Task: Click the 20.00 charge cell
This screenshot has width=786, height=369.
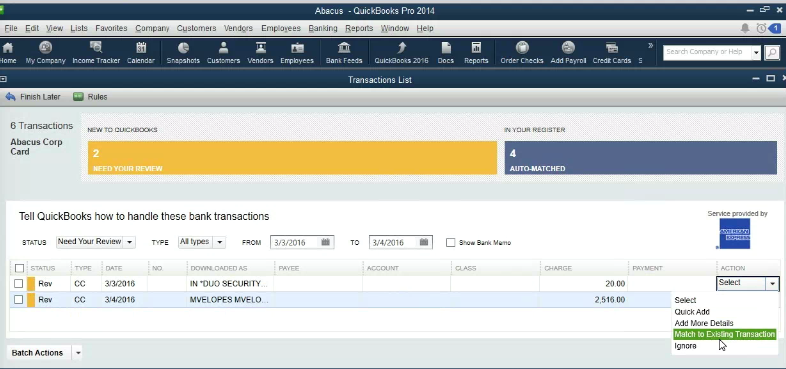Action: point(584,284)
